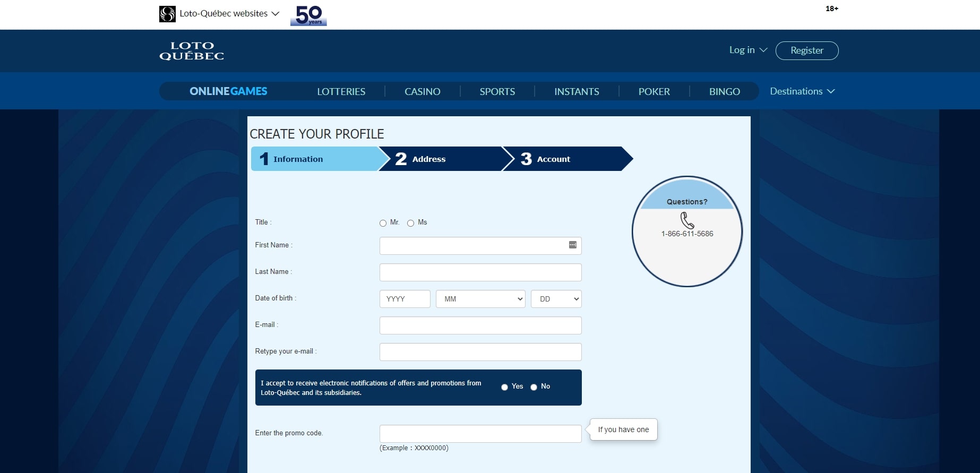Click the E-mail input field
Image resolution: width=980 pixels, height=473 pixels.
pyautogui.click(x=480, y=325)
